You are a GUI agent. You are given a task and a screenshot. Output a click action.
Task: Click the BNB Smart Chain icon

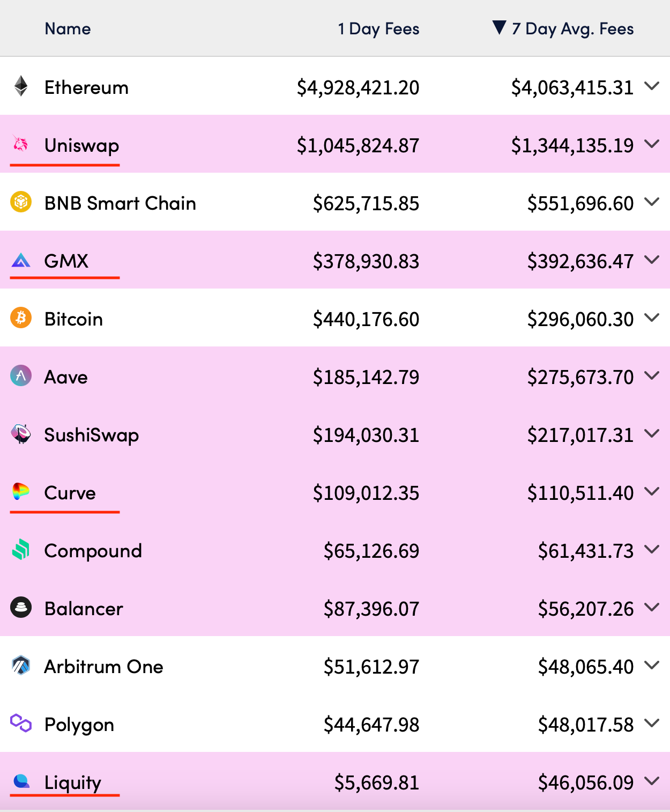[x=21, y=203]
